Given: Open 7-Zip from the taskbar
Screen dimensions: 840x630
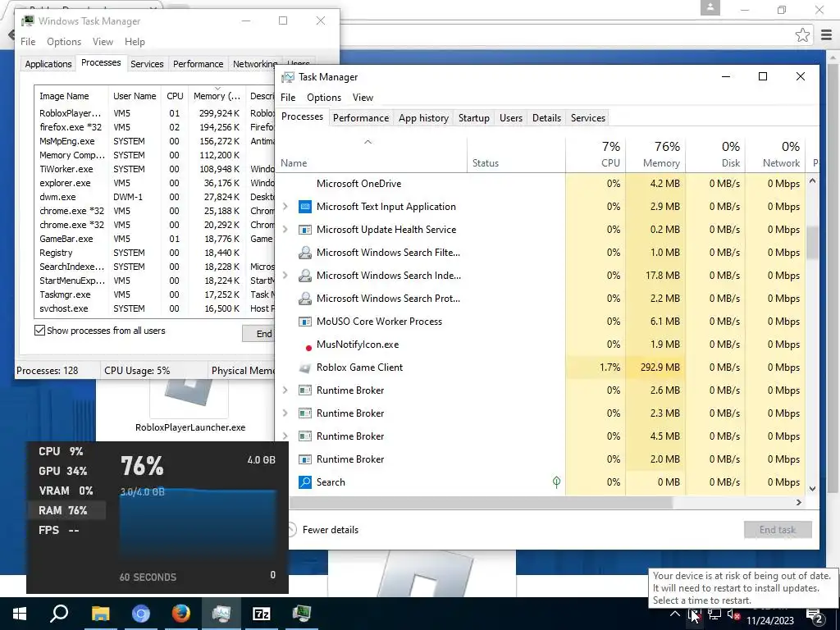Looking at the screenshot, I should [x=262, y=614].
